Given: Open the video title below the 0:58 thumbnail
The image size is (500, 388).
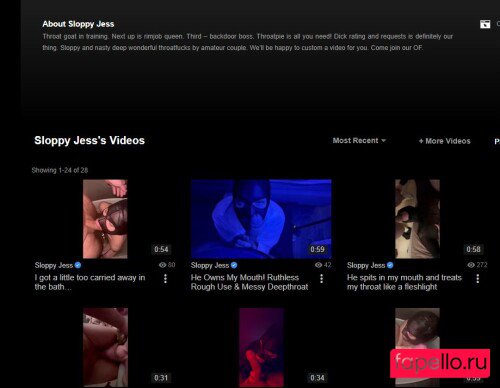Looking at the screenshot, I should [404, 282].
